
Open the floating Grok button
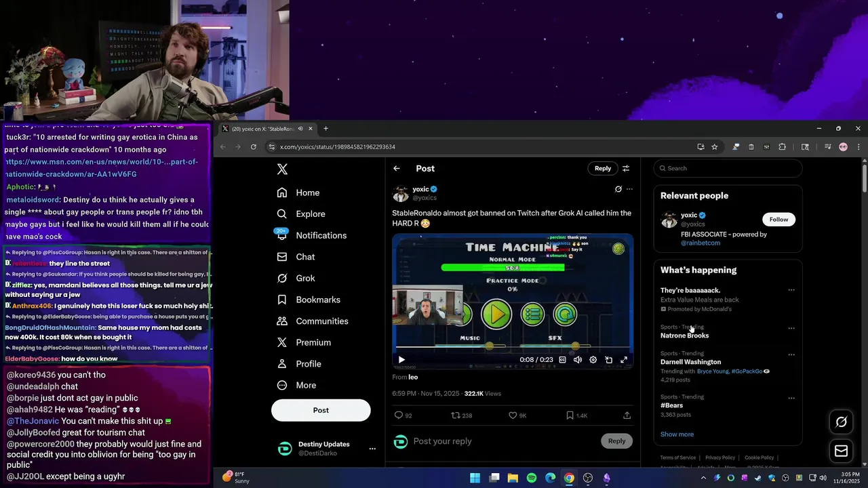coord(841,422)
